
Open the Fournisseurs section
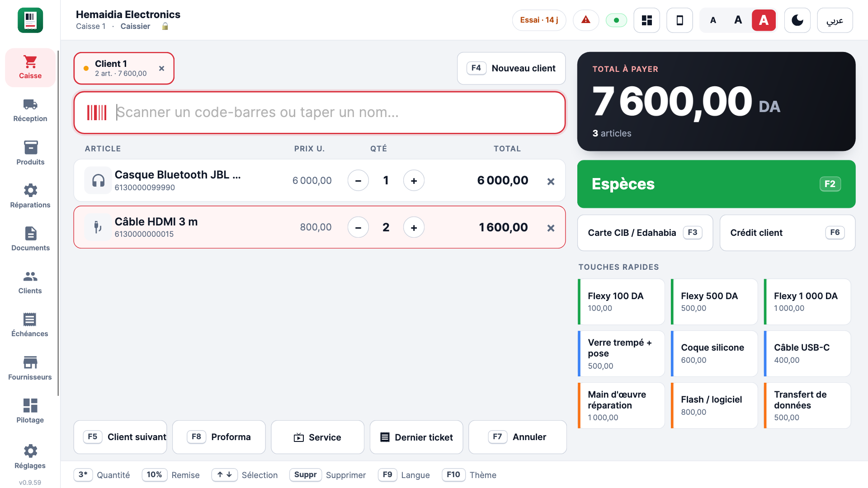[x=30, y=369]
